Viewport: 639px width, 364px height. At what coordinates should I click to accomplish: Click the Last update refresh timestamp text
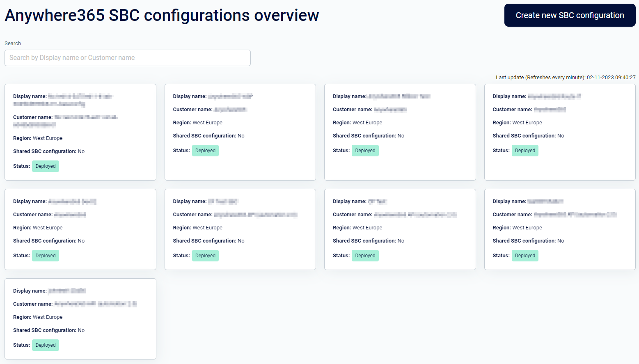tap(566, 77)
